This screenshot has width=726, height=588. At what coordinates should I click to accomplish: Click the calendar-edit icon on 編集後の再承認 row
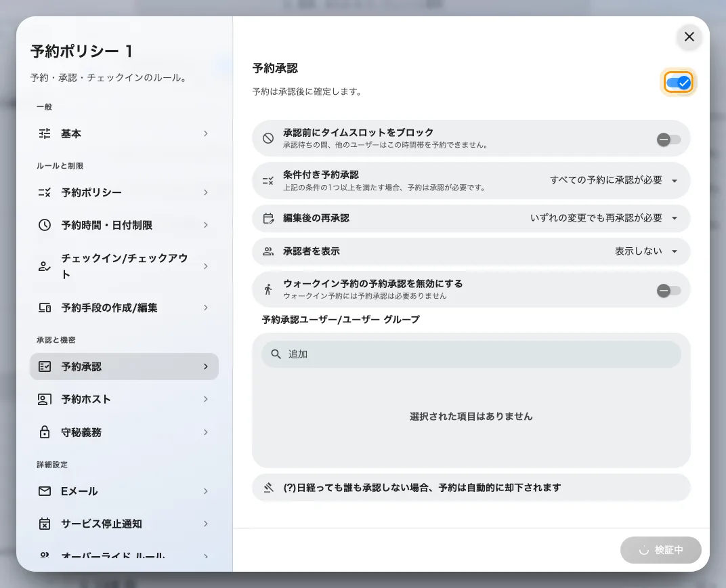[x=268, y=218]
